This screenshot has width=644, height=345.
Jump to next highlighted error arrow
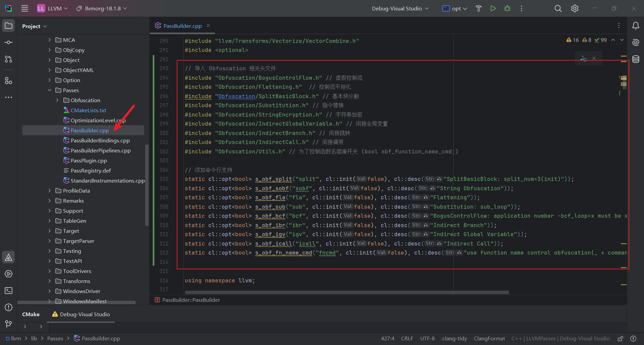point(622,40)
